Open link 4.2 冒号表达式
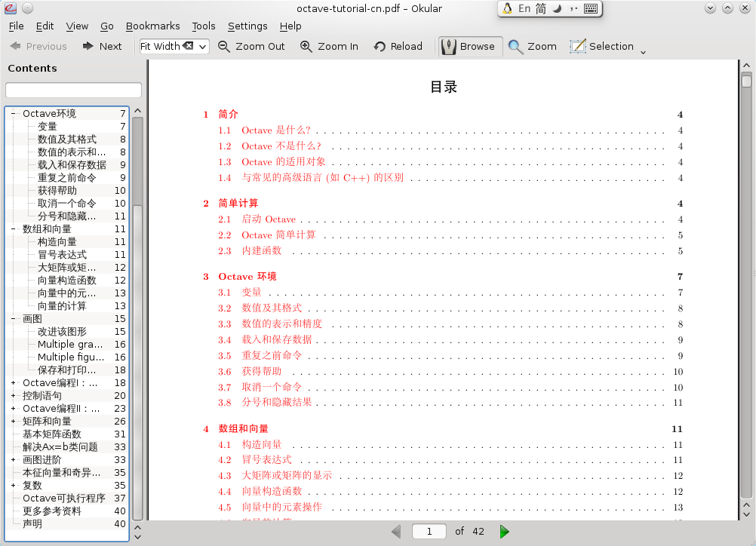 point(266,460)
